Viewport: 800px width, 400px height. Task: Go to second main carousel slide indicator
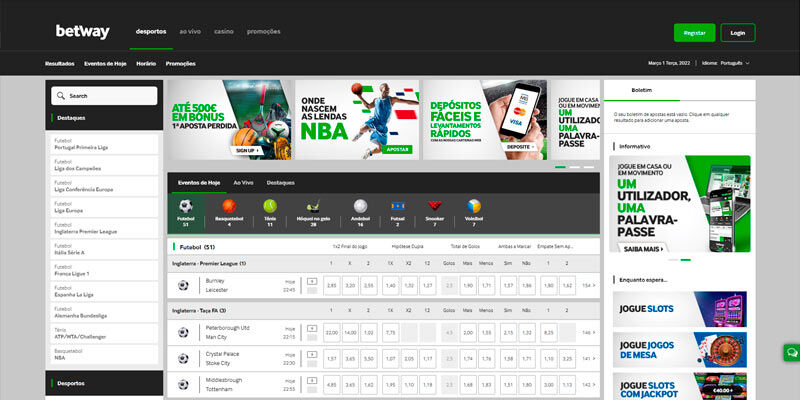[x=575, y=167]
